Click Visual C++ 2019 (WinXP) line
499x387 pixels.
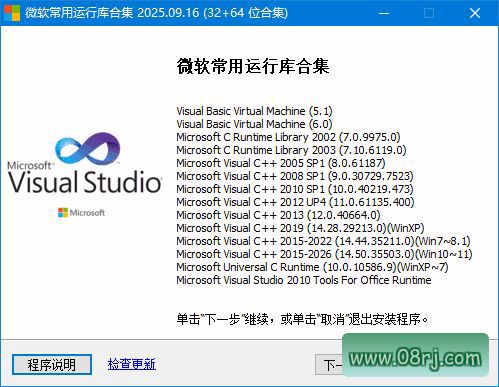(300, 228)
